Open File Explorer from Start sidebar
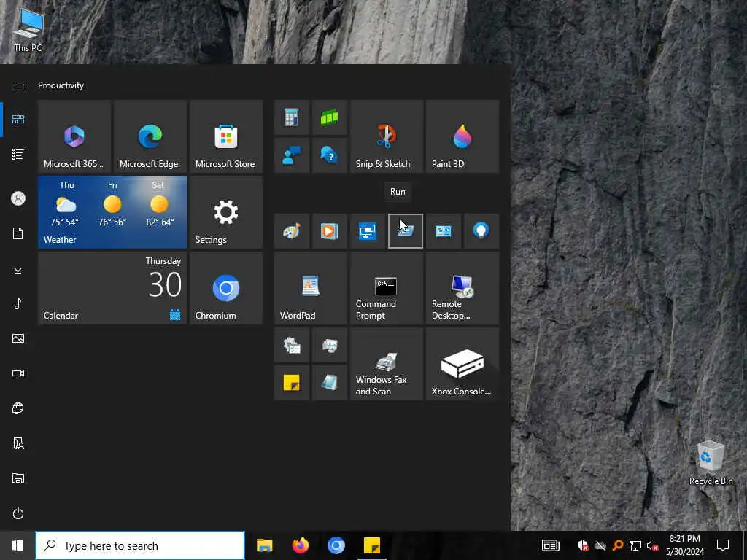 (18, 478)
